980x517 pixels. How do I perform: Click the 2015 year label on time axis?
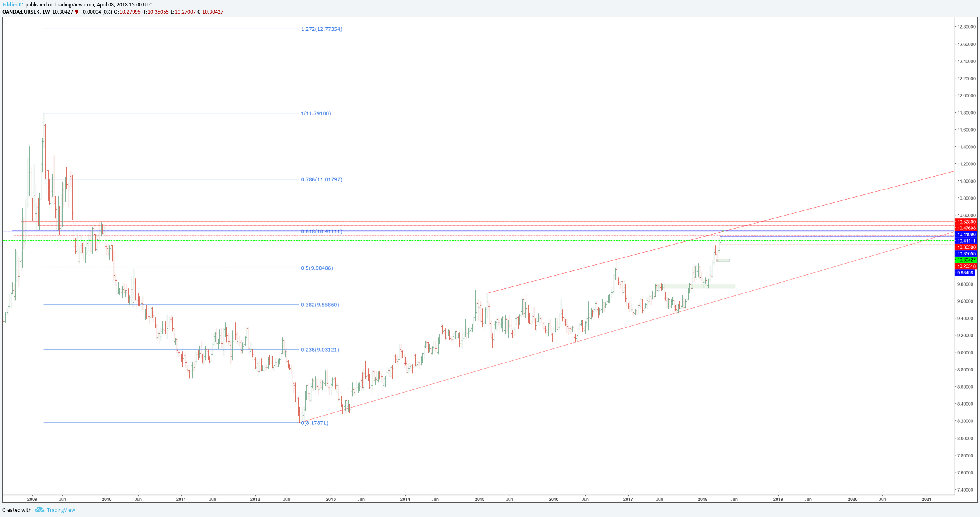tap(480, 499)
